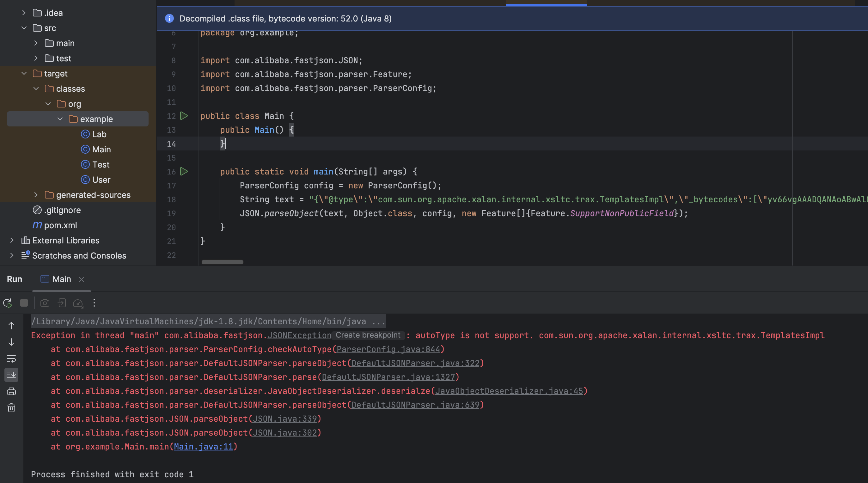Expand the generated-sources folder
Viewport: 868px width, 483px height.
(x=36, y=195)
